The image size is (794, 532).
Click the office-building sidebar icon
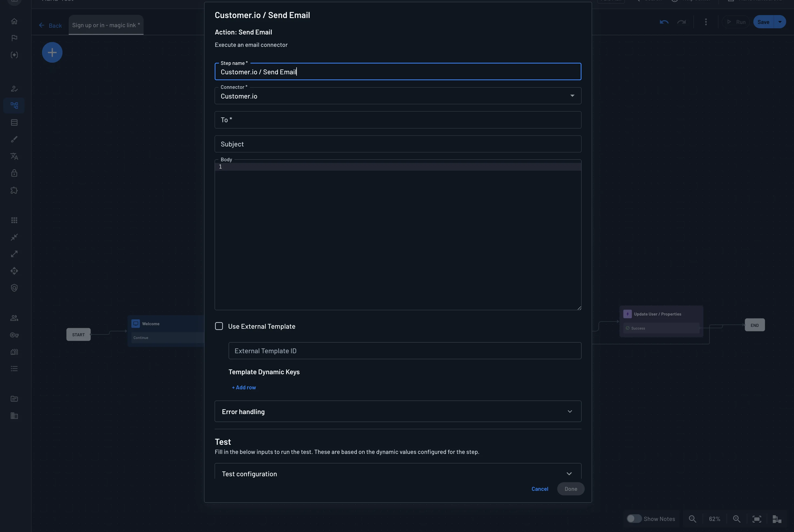[14, 416]
